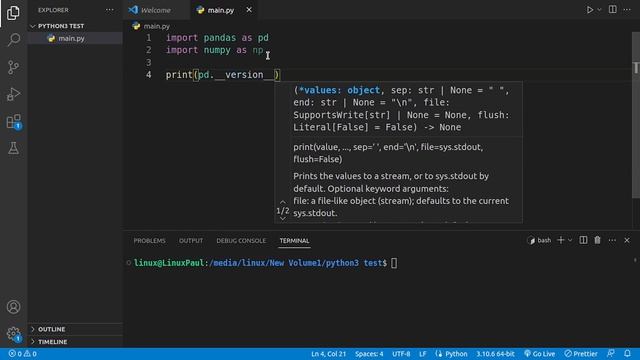Screen dimensions: 640x360
Task: Click line 2 import numpy code
Action: click(x=214, y=50)
